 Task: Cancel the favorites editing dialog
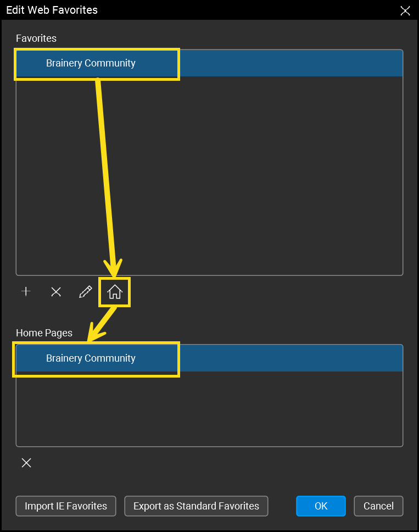378,506
